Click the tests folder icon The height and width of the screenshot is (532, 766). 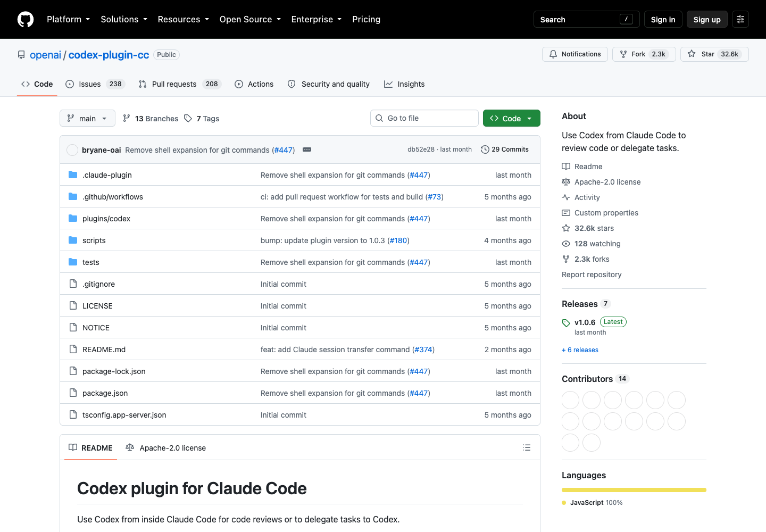(x=73, y=262)
